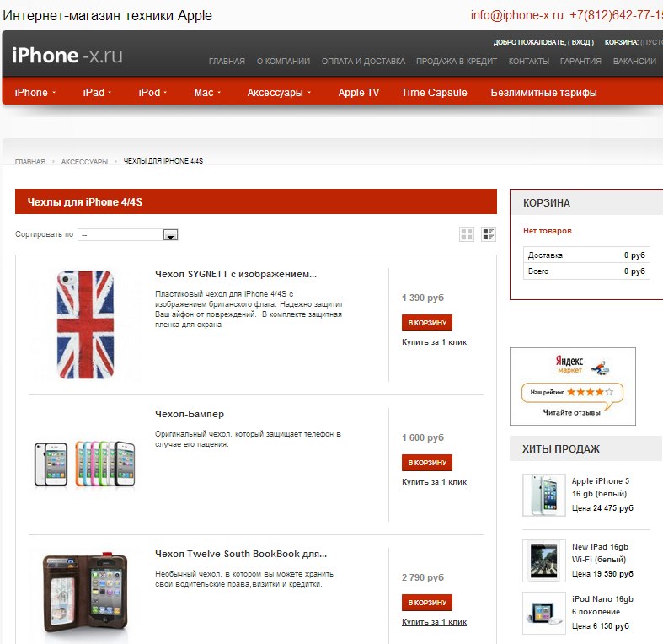The width and height of the screenshot is (663, 644).
Task: Switch to grid view icon
Action: [467, 234]
